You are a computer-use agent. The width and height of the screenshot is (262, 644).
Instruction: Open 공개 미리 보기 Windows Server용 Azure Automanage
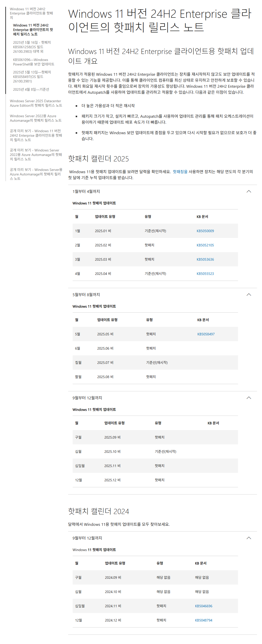pos(36,174)
